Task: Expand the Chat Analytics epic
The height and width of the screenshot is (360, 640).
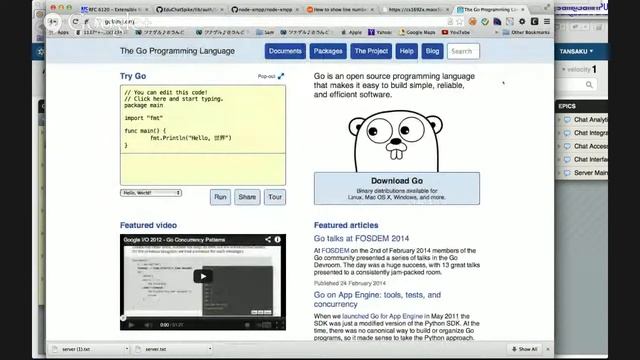Action: click(x=560, y=120)
